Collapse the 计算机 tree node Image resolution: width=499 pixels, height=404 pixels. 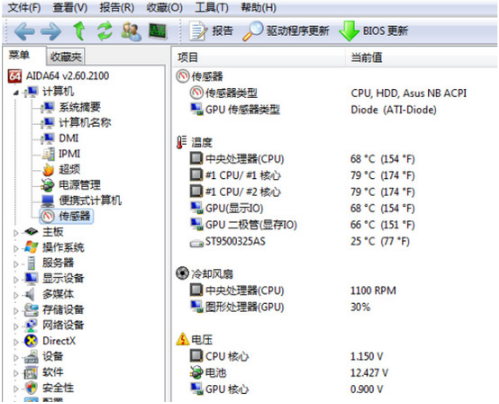pos(15,92)
